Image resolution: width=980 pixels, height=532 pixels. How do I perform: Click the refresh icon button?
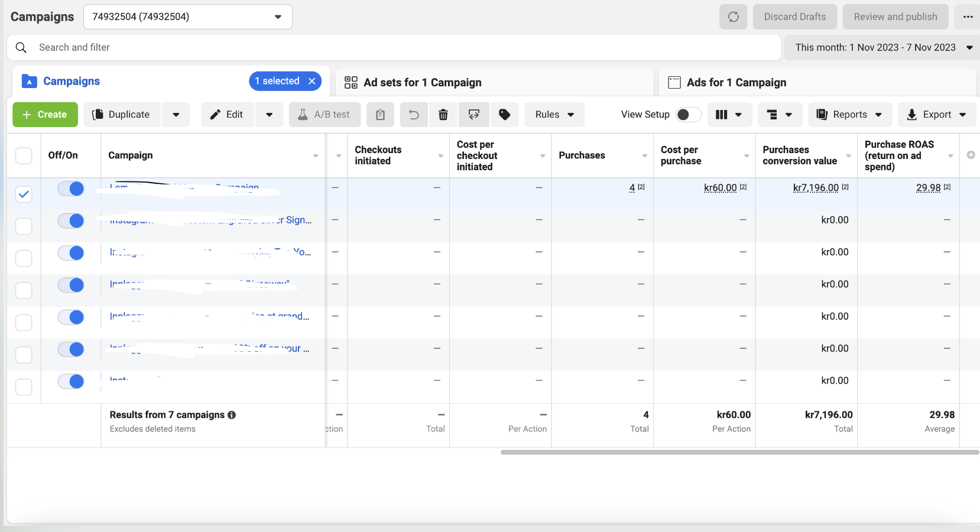pos(734,17)
